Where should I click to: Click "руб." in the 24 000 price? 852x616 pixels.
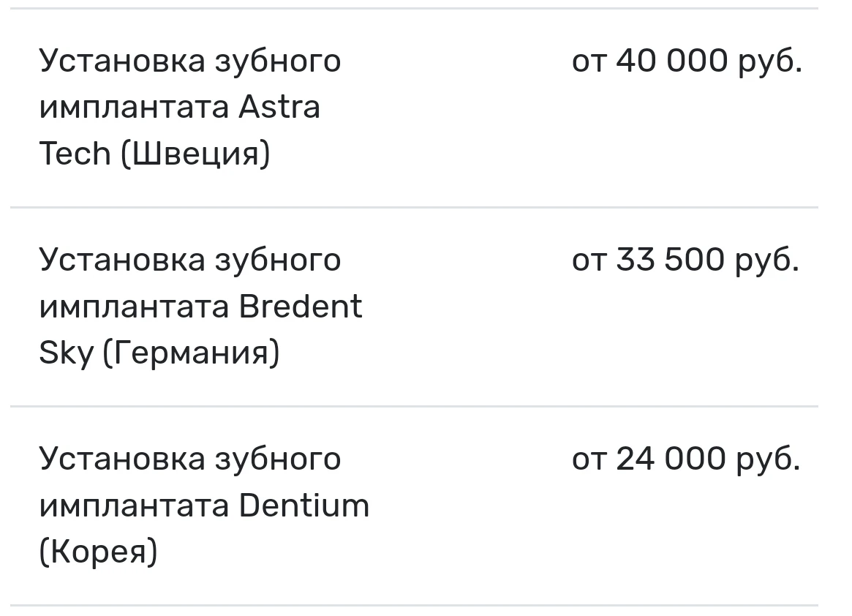(768, 459)
